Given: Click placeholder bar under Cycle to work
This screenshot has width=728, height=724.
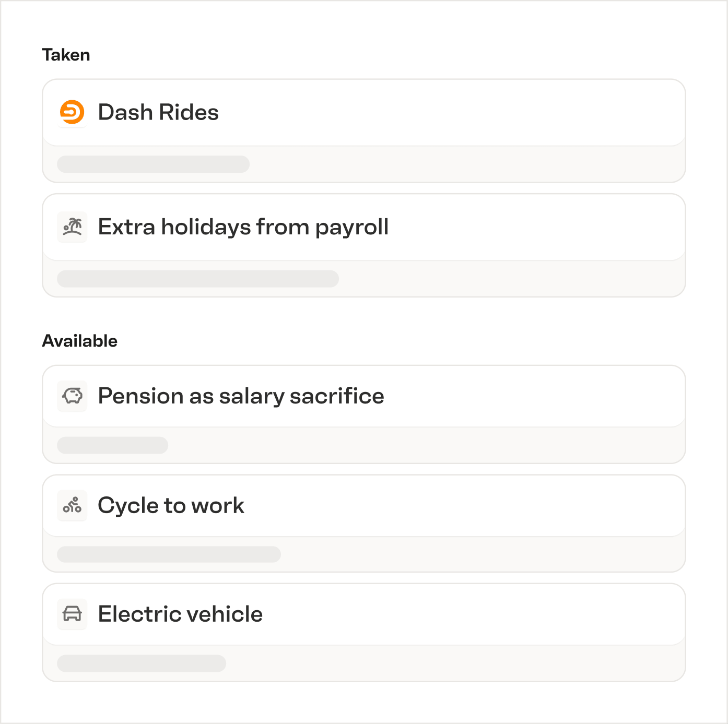Looking at the screenshot, I should pos(169,554).
